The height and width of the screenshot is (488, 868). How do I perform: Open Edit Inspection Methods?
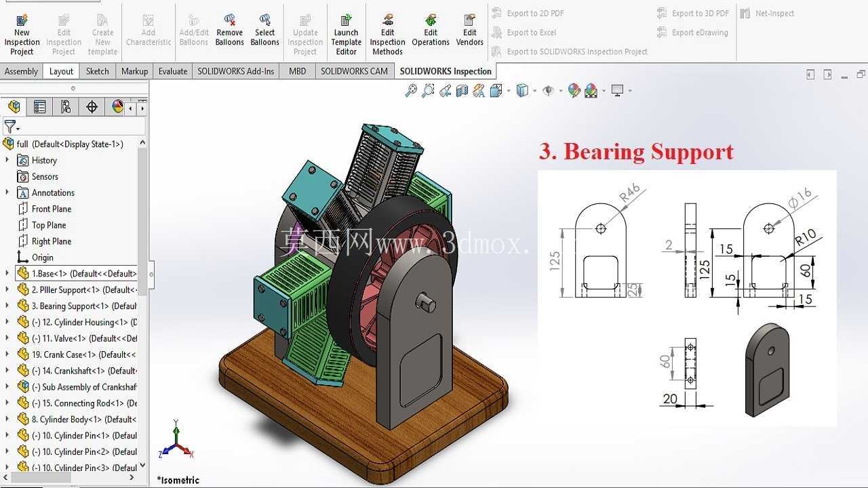coord(388,34)
